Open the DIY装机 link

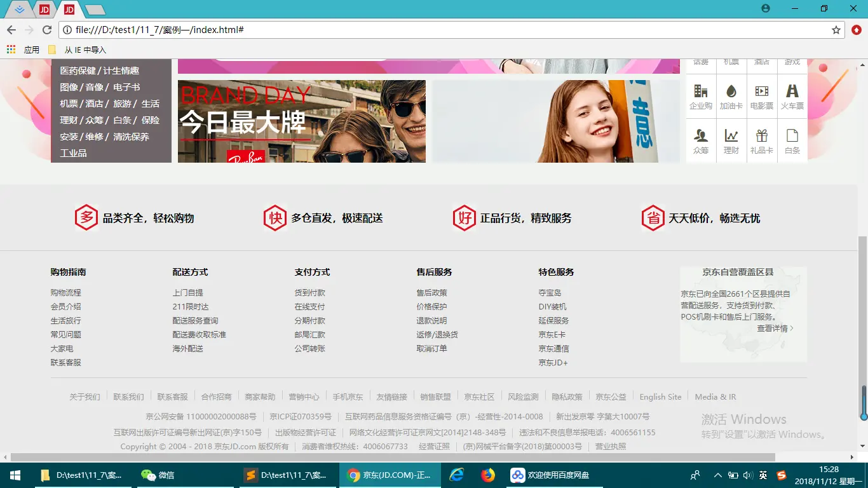pyautogui.click(x=552, y=307)
